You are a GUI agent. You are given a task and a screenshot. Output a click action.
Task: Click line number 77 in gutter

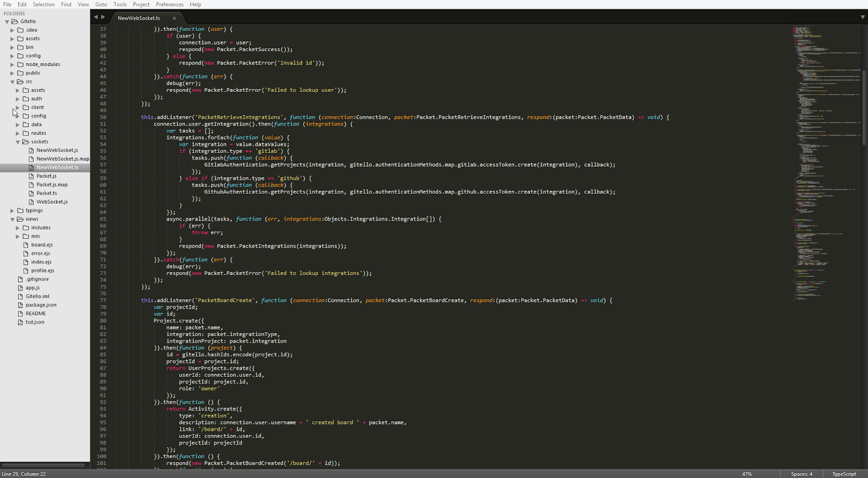pyautogui.click(x=103, y=300)
